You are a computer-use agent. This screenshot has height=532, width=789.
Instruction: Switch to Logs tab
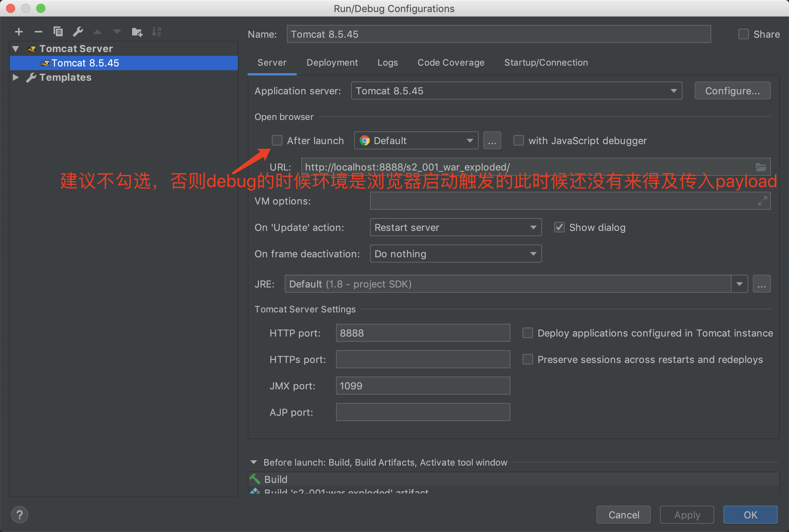point(388,63)
